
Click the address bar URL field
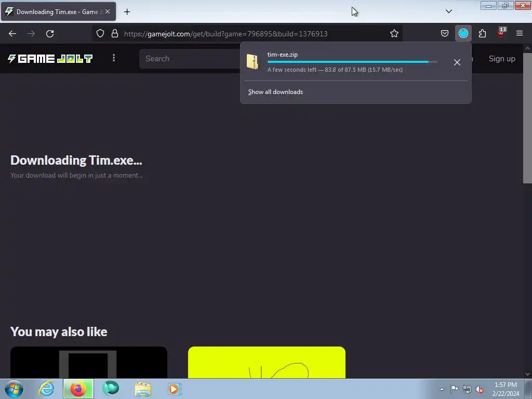pos(248,34)
